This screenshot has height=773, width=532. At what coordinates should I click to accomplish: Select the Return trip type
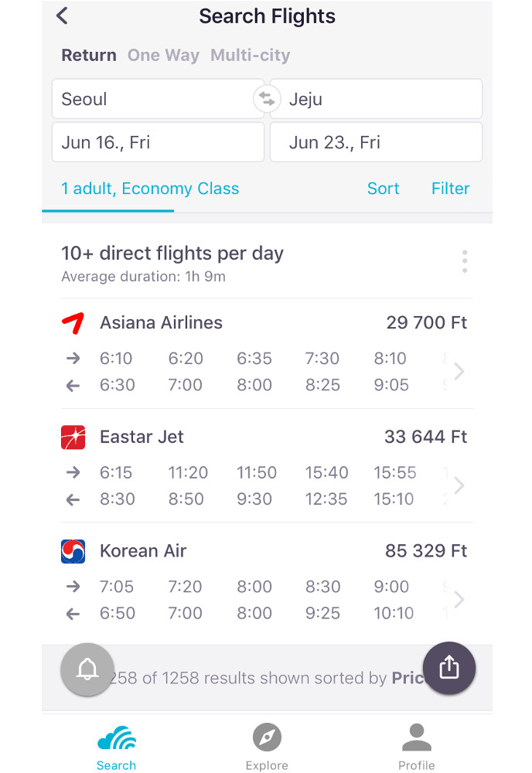(x=89, y=55)
